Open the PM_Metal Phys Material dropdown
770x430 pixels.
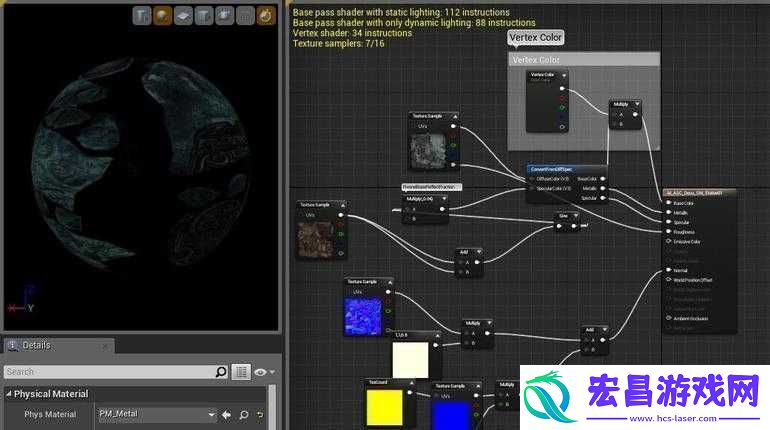click(156, 414)
